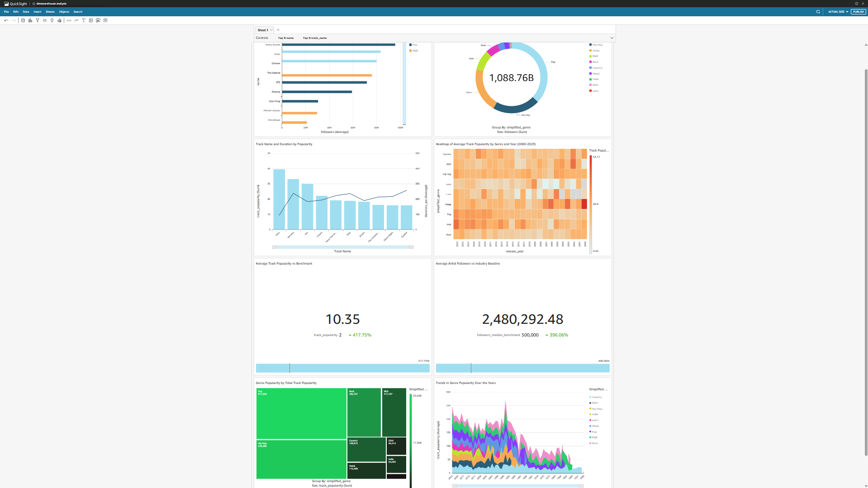Open the user account icon
This screenshot has width=868, height=488.
tap(863, 4)
